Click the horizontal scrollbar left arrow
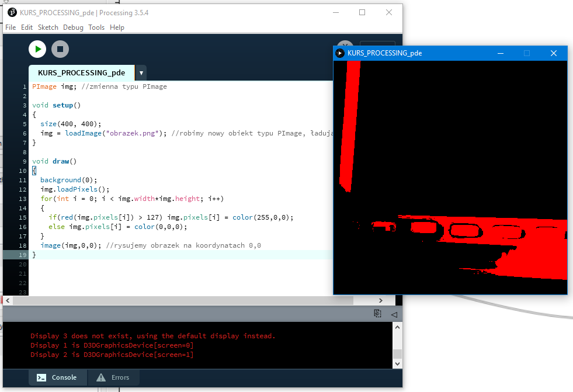This screenshot has width=573, height=392. [x=8, y=300]
